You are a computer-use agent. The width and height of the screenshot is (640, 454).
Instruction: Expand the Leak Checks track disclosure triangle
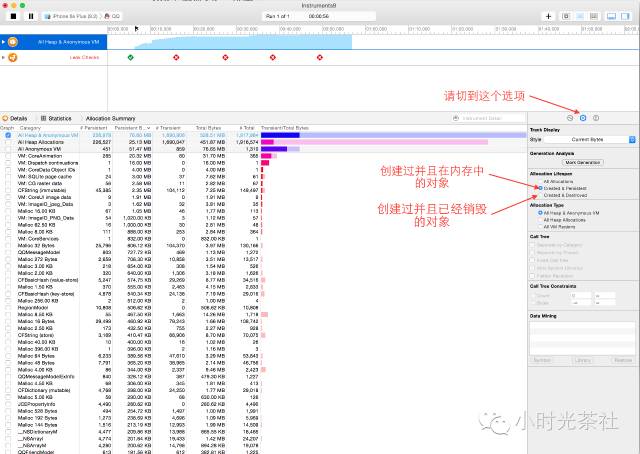(3, 58)
